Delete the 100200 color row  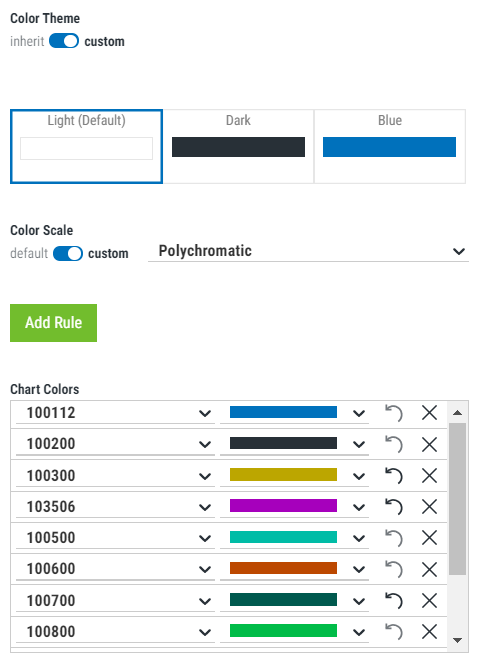(x=429, y=444)
